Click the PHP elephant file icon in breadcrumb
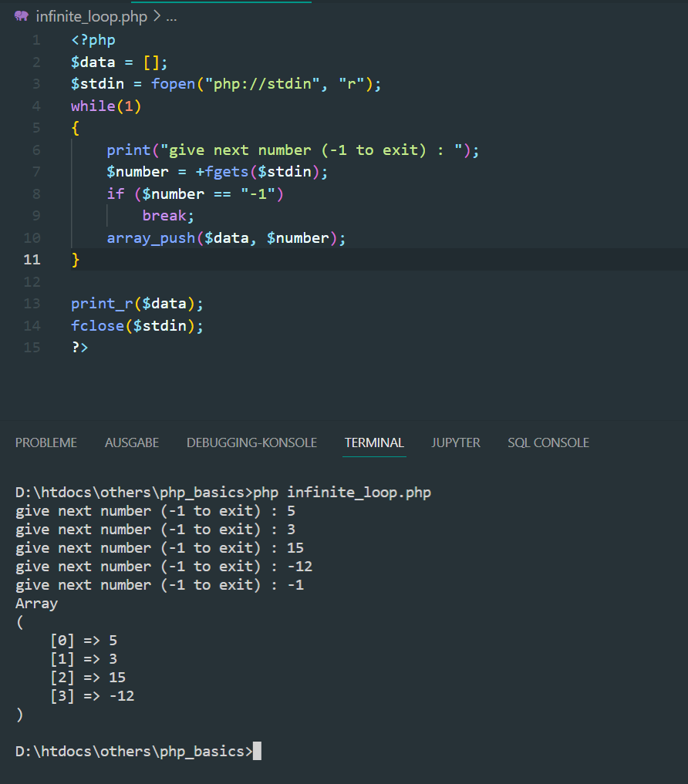 (22, 16)
